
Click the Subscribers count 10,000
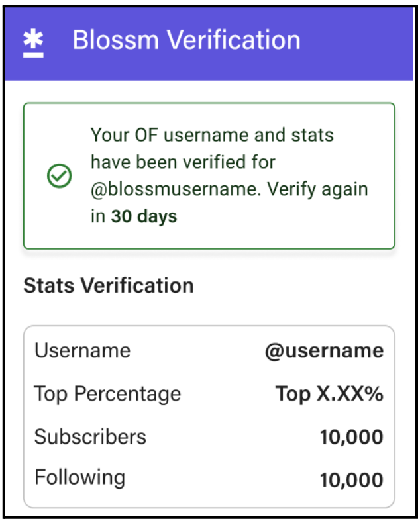(x=352, y=438)
